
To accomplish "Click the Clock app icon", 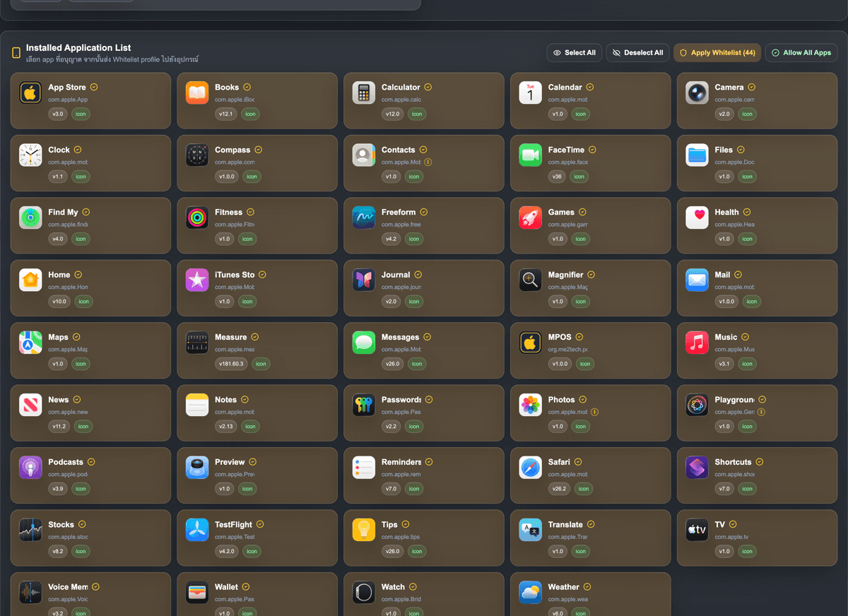I will [30, 155].
